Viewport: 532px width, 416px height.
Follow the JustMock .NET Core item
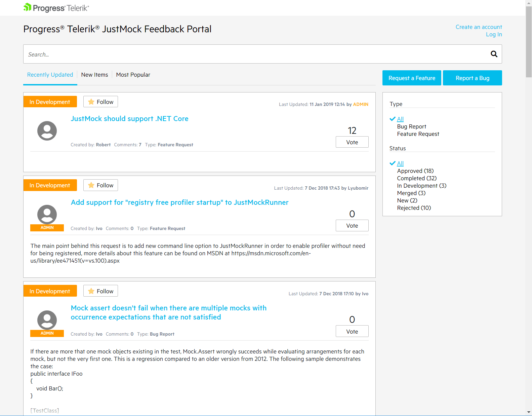click(100, 102)
